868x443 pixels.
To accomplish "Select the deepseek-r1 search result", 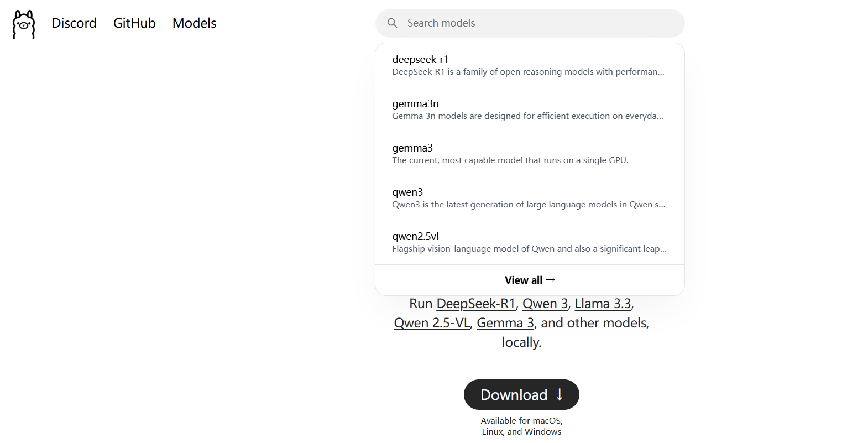I will (530, 65).
